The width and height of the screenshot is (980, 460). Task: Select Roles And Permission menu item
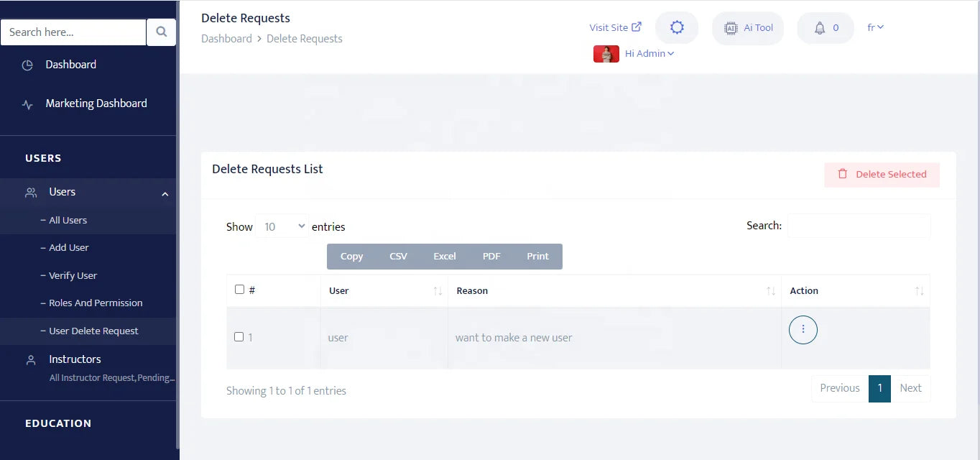pos(96,303)
